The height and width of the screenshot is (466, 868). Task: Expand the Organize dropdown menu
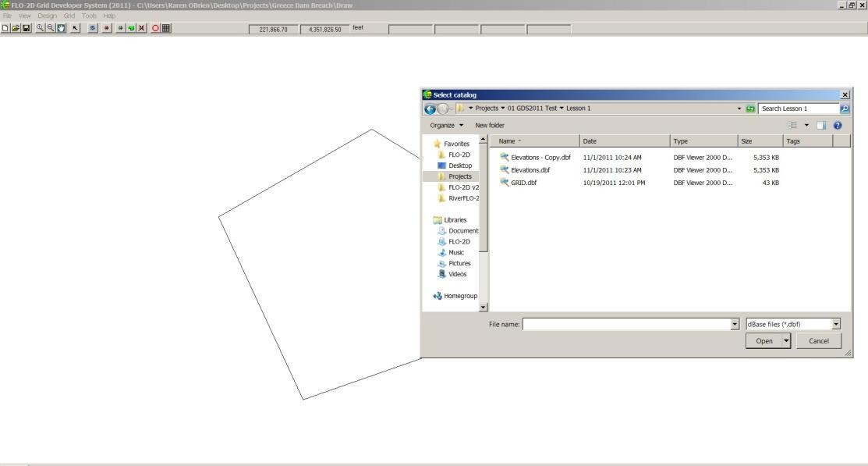pyautogui.click(x=448, y=125)
